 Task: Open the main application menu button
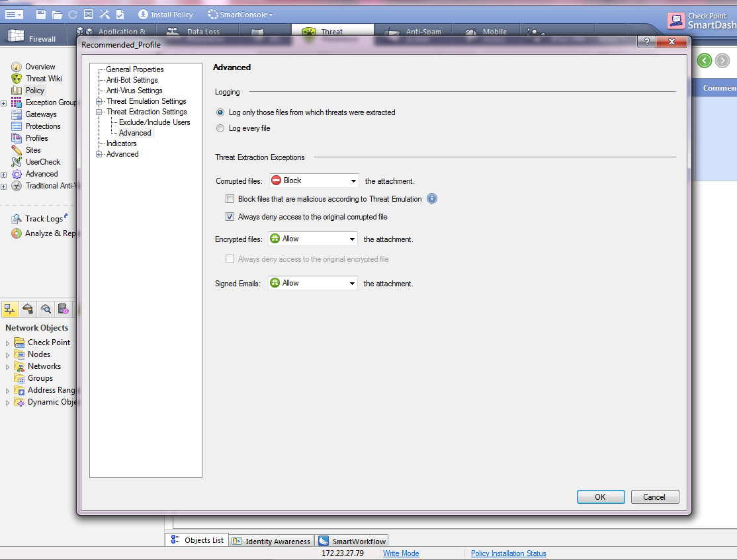(14, 15)
